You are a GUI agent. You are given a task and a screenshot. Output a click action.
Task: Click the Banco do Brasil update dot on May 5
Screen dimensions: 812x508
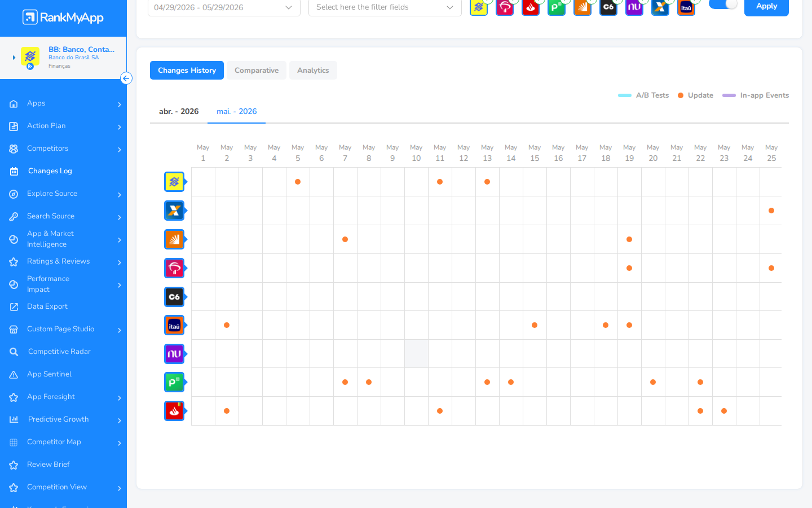298,182
